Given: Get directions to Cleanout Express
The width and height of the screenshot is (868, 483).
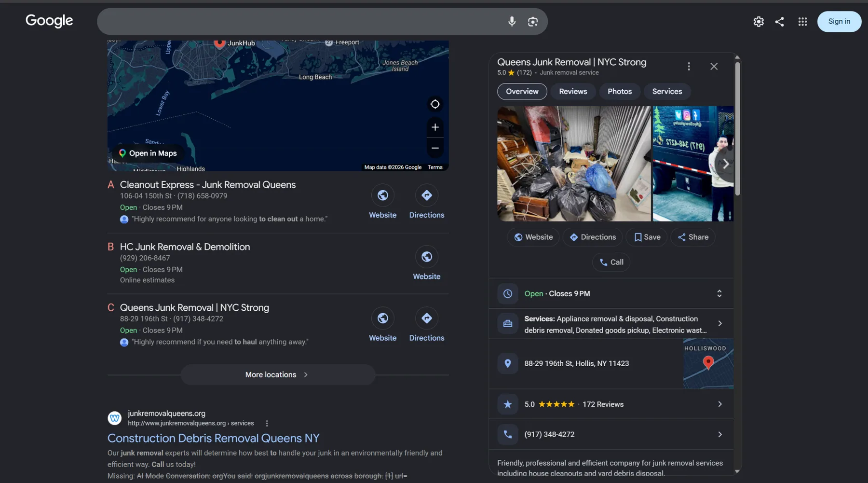Looking at the screenshot, I should (x=427, y=195).
